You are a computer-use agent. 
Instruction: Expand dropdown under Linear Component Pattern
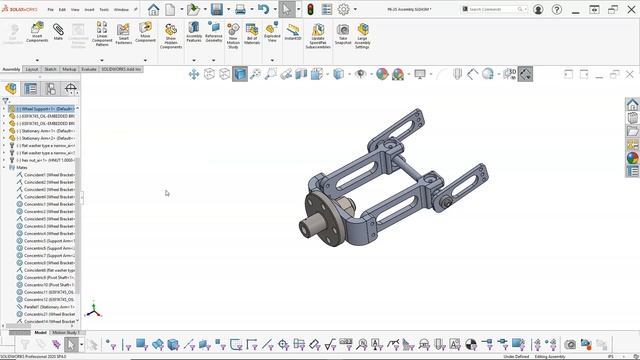click(x=102, y=60)
